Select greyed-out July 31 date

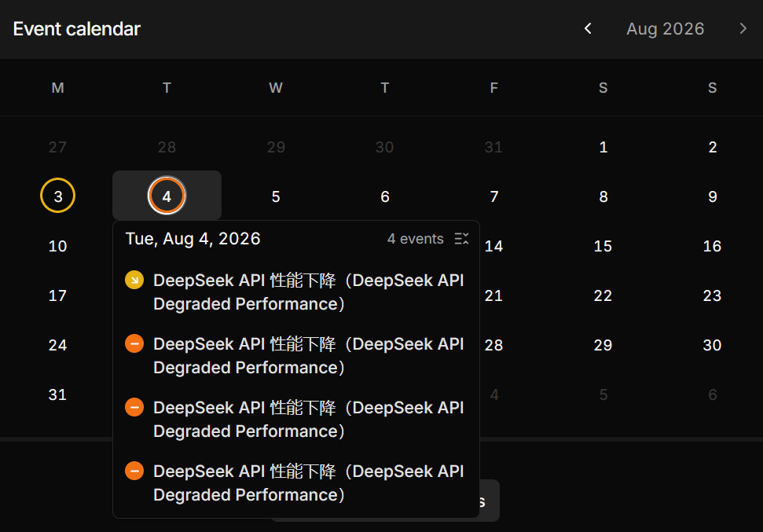494,147
